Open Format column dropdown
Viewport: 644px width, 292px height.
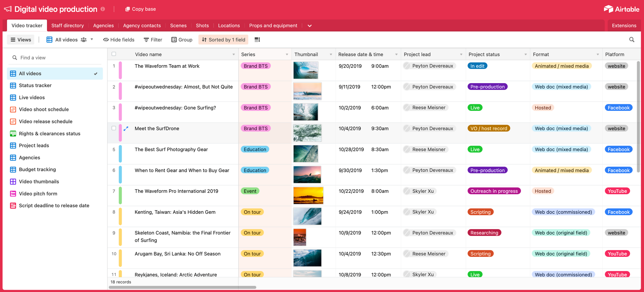click(598, 54)
